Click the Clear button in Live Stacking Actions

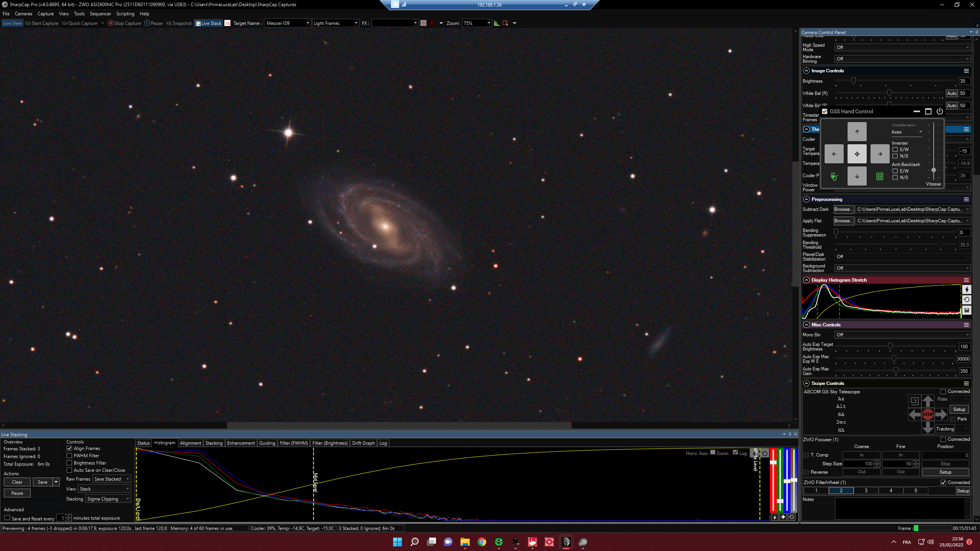[x=17, y=482]
